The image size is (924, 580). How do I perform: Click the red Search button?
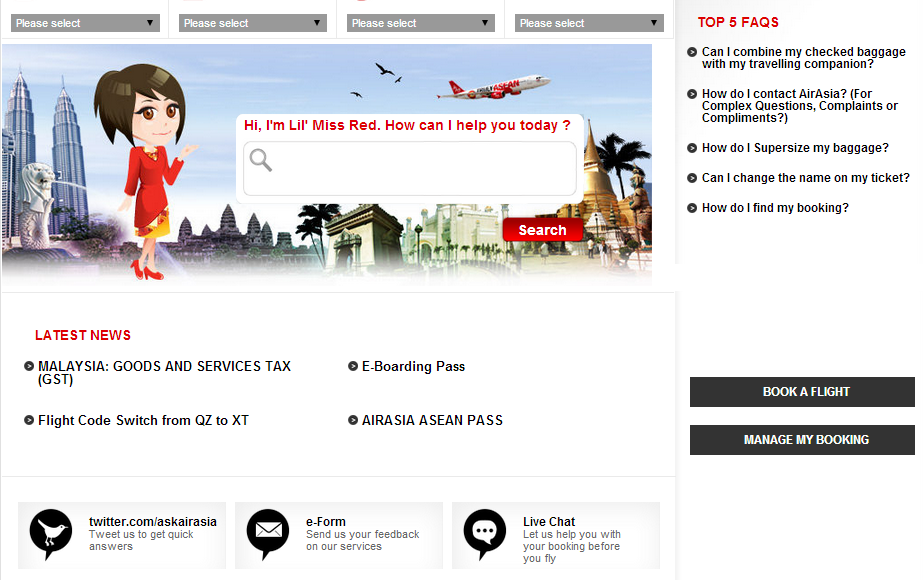[542, 230]
